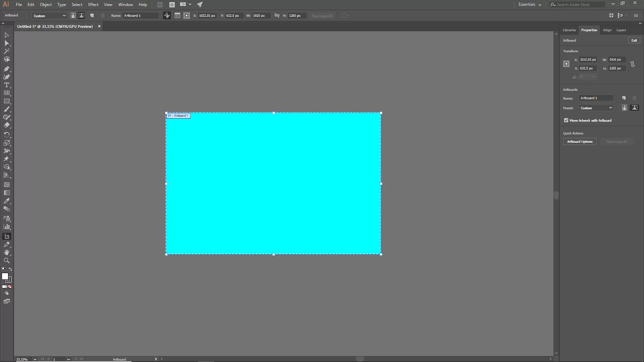644x362 pixels.
Task: Click the Artboard Options button
Action: 580,142
